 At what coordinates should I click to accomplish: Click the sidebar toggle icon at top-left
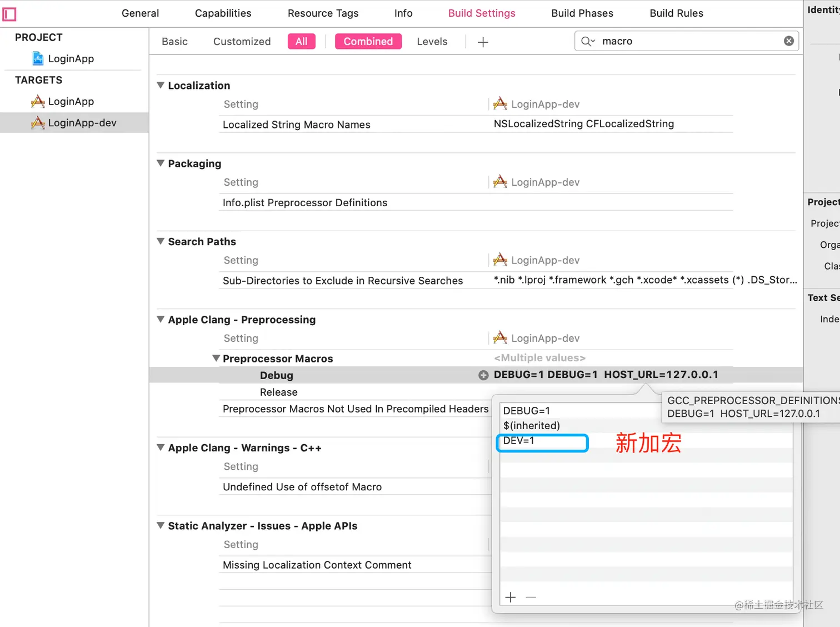tap(9, 14)
